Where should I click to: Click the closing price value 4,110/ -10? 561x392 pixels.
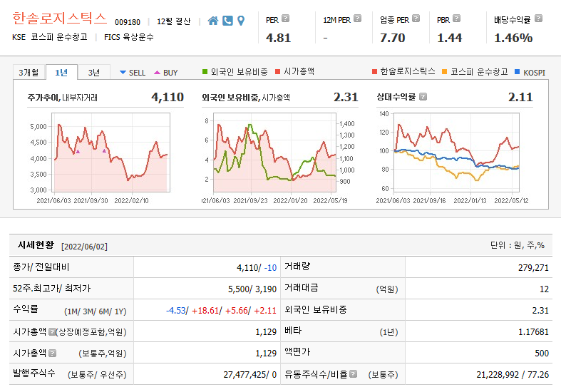pyautogui.click(x=257, y=267)
